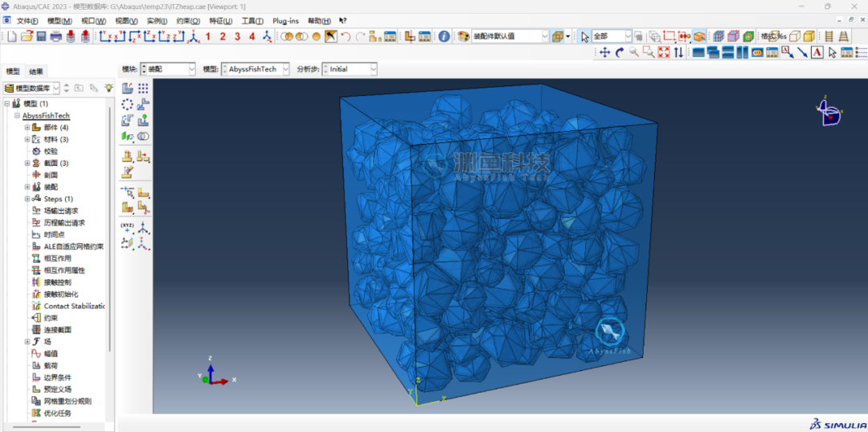This screenshot has width=868, height=432.
Task: Click the Create Datum Axis tool
Action: (143, 227)
